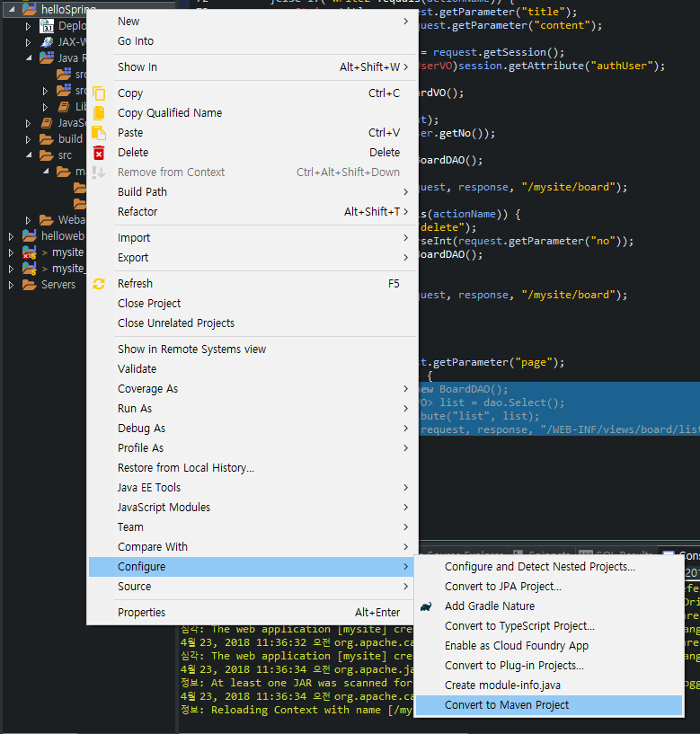The image size is (700, 734).
Task: Click the mysite project in explorer
Action: pos(67,252)
